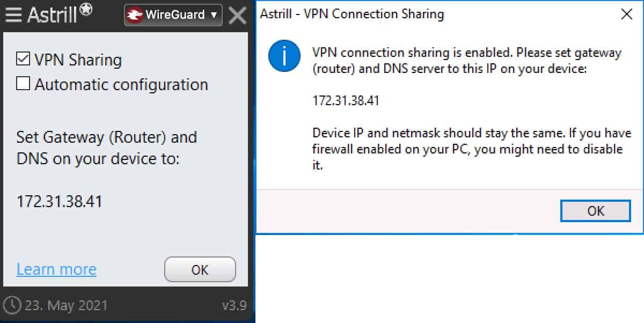
Task: Click the clock icon beside the date
Action: [x=13, y=306]
